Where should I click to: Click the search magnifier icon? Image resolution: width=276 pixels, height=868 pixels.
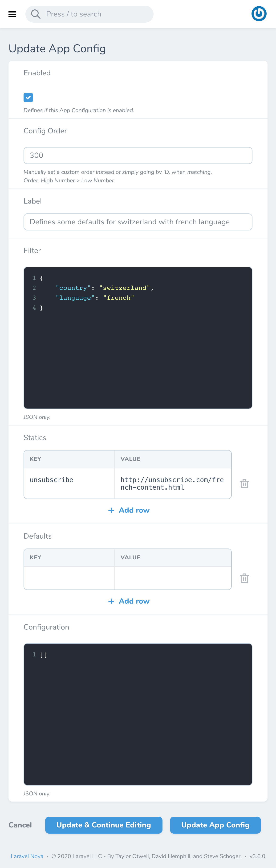click(36, 14)
